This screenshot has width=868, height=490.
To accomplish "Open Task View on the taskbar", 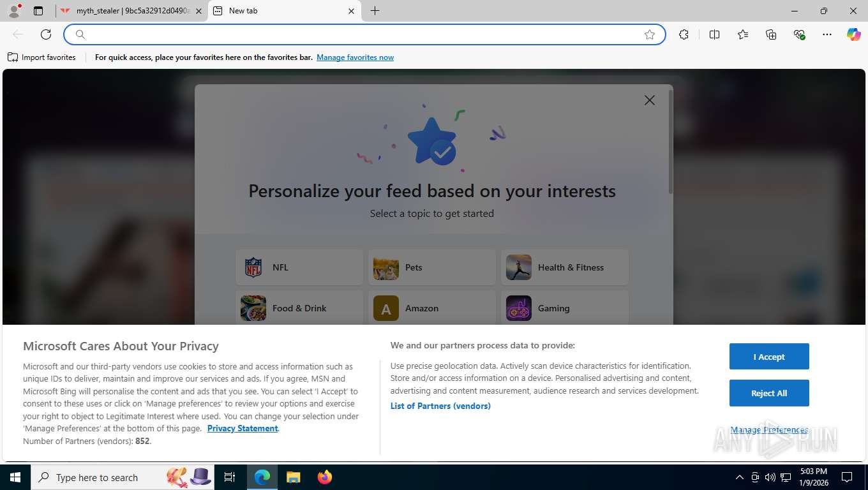I will [x=230, y=477].
